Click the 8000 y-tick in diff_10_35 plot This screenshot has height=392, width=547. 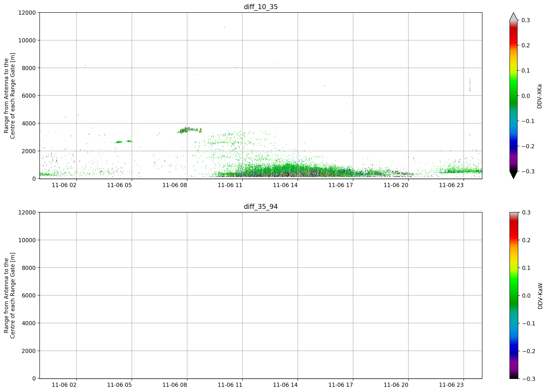(29, 68)
